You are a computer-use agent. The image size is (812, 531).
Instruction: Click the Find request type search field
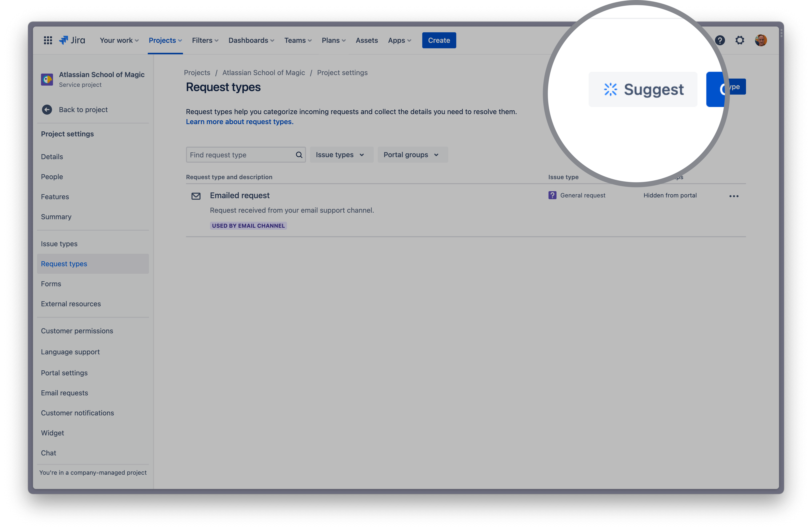(245, 154)
